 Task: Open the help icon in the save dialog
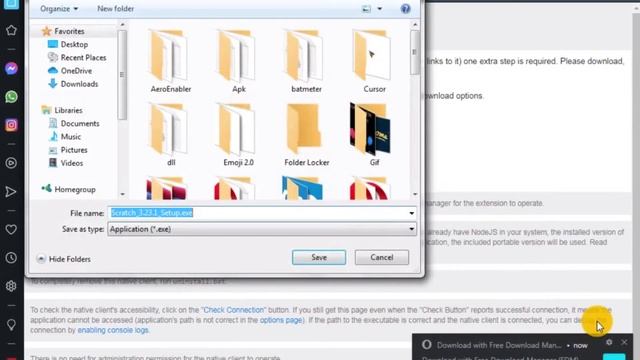coord(405,9)
